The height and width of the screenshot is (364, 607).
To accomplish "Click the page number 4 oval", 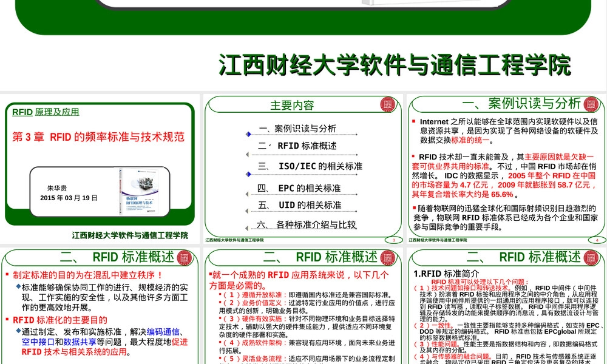I will point(597,240).
